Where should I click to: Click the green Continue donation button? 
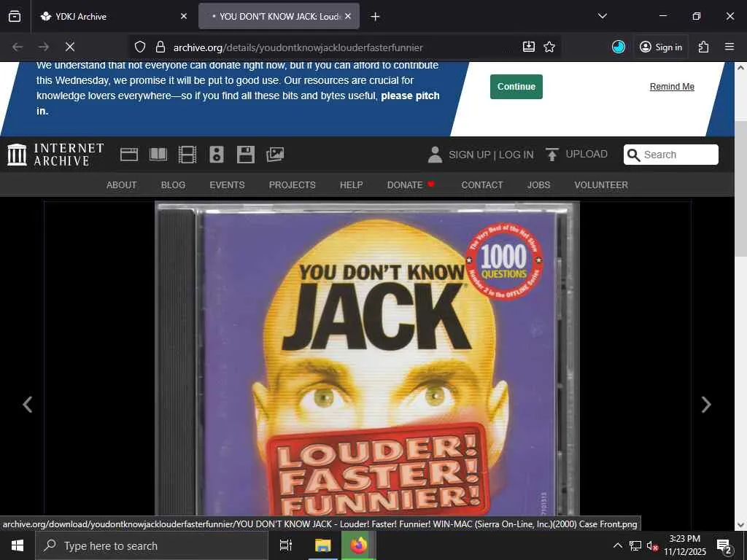pyautogui.click(x=516, y=87)
